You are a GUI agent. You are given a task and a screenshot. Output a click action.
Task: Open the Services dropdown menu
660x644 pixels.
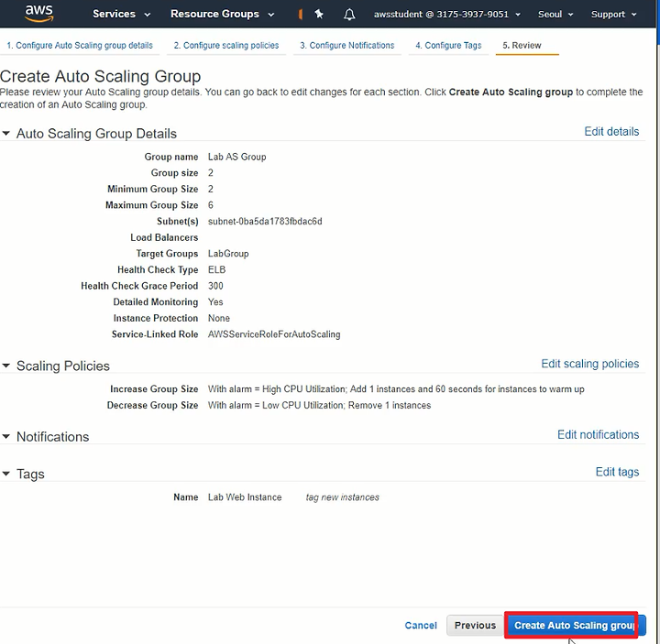(121, 14)
